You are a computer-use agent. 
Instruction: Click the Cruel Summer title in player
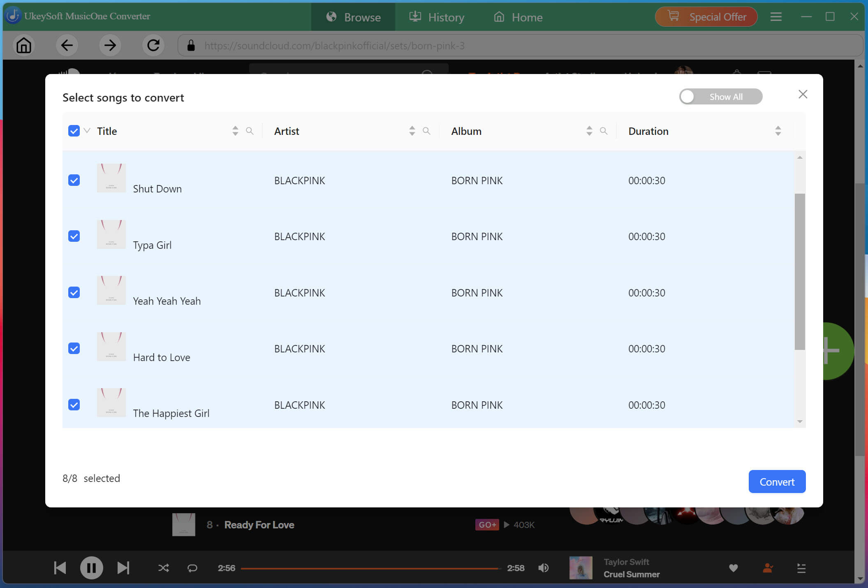click(x=632, y=574)
